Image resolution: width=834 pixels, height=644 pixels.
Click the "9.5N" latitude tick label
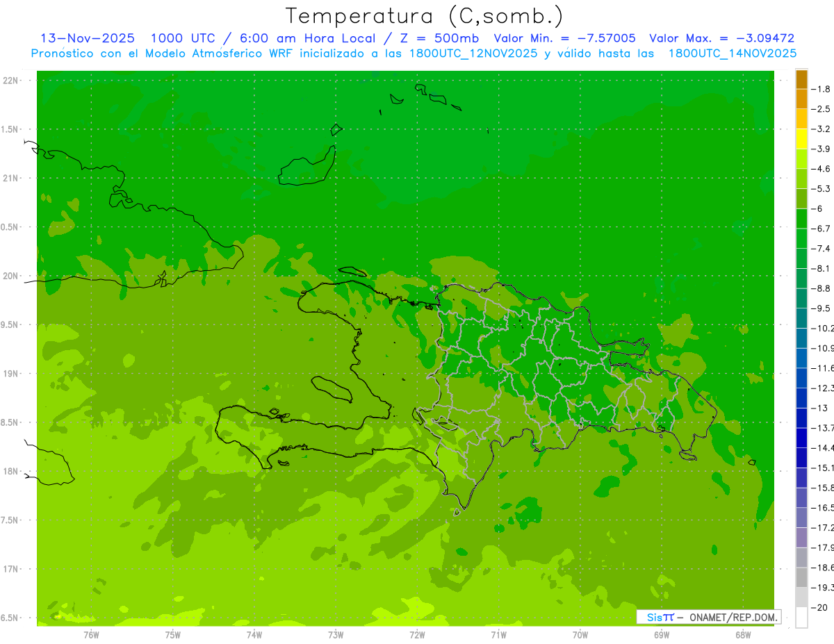point(9,325)
